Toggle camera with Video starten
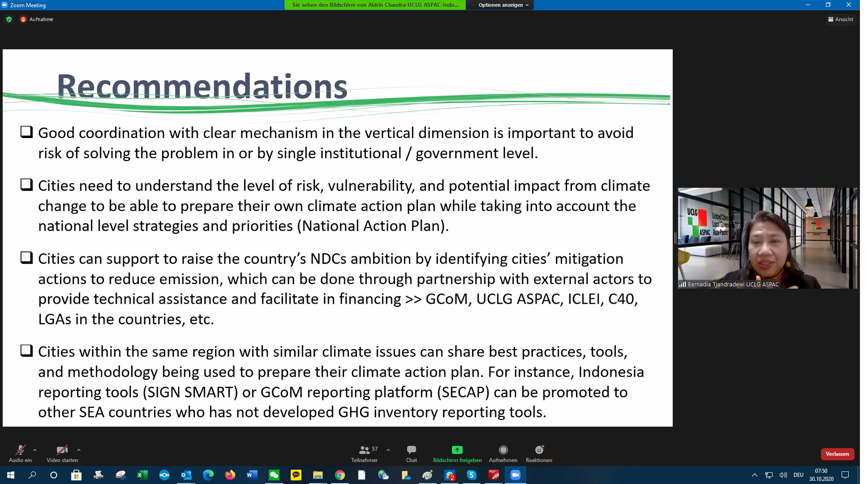 click(x=62, y=450)
